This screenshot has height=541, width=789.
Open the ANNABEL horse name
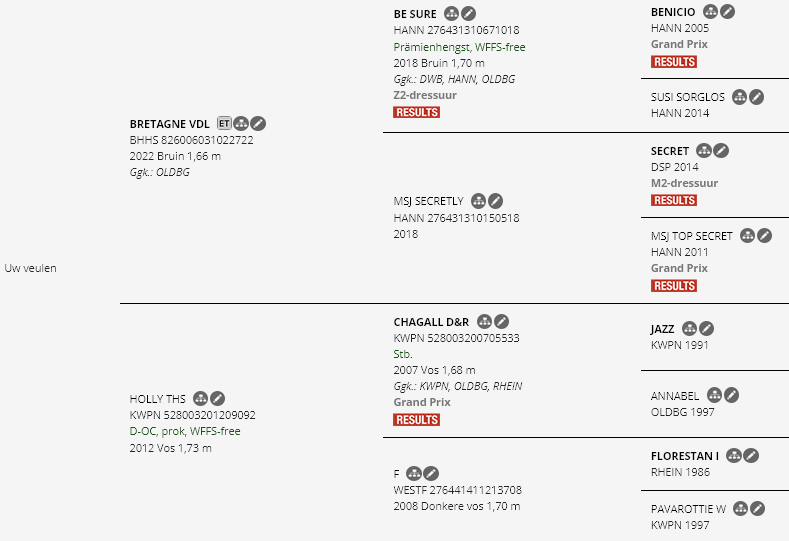(675, 396)
